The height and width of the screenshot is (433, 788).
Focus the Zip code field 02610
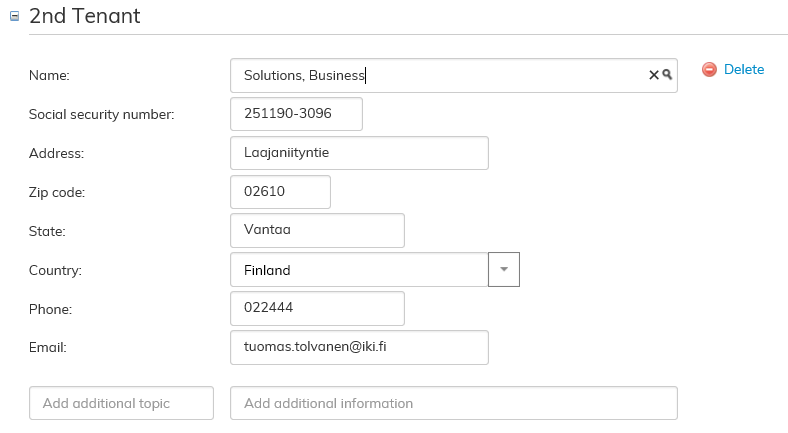pos(280,192)
